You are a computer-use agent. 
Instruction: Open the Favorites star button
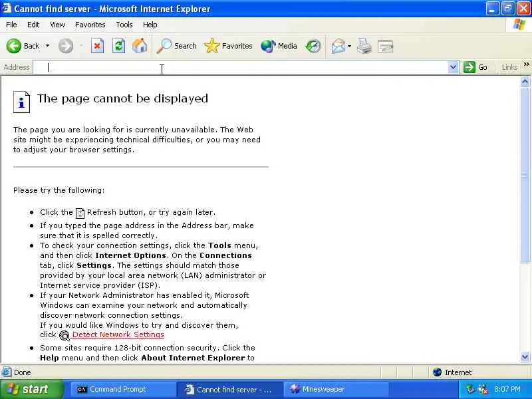tap(228, 46)
